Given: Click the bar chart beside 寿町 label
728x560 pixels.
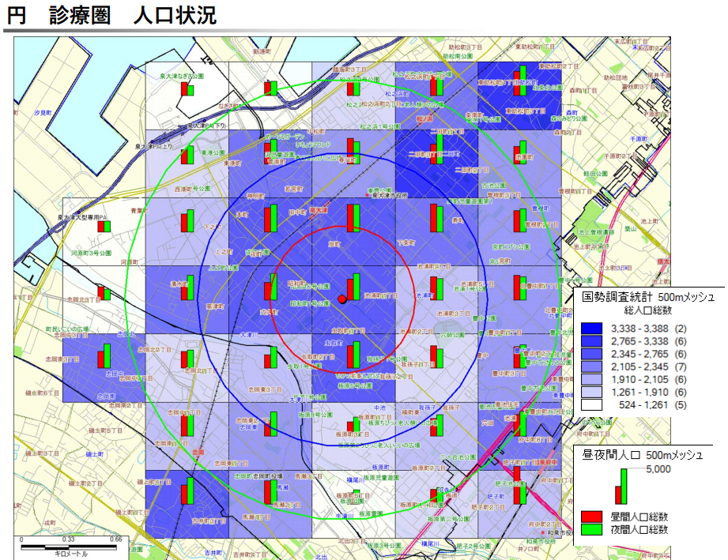Looking at the screenshot, I should [436, 217].
